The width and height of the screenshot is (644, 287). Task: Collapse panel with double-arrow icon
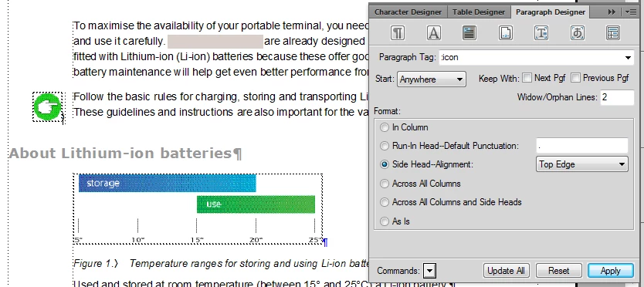pyautogui.click(x=612, y=12)
